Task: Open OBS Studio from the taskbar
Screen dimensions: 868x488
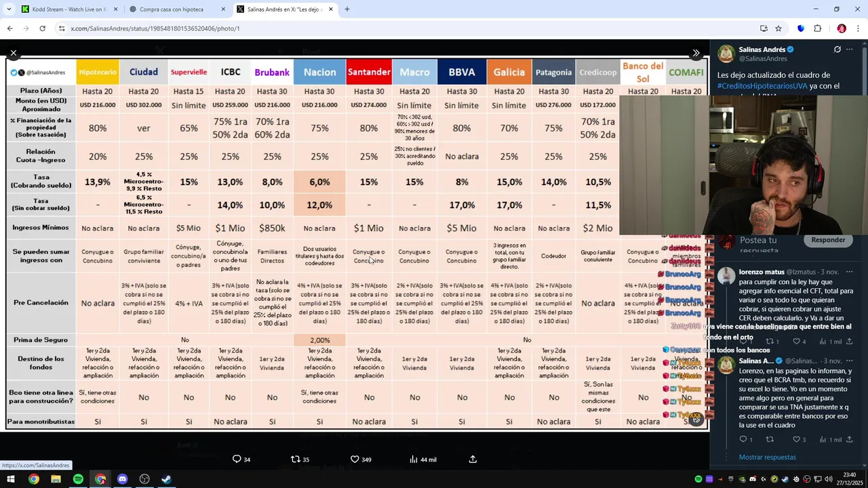Action: [144, 479]
